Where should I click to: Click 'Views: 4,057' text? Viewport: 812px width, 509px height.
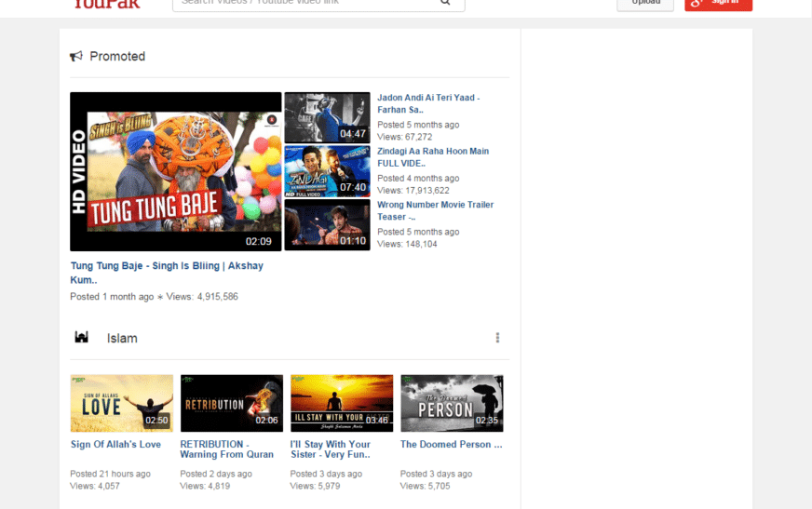pyautogui.click(x=95, y=487)
